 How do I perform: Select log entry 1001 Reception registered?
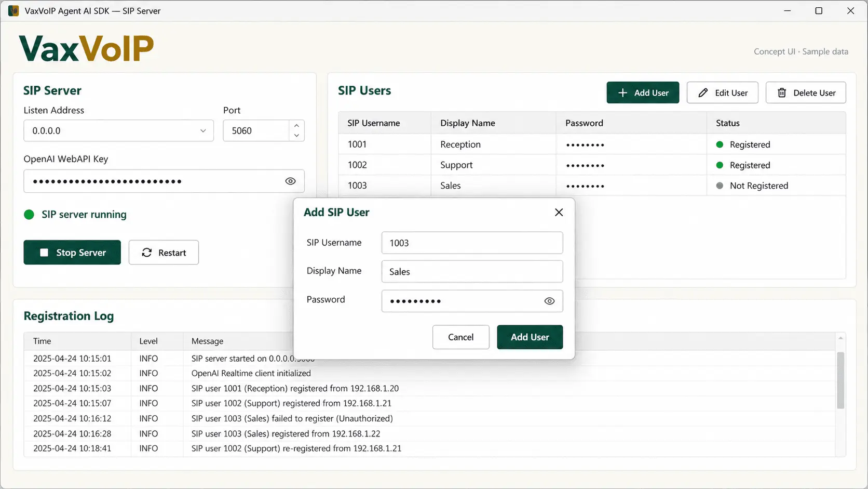(430, 389)
